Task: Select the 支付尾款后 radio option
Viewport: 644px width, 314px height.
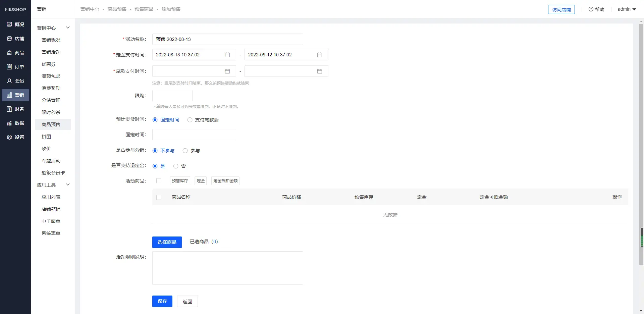Action: [190, 120]
